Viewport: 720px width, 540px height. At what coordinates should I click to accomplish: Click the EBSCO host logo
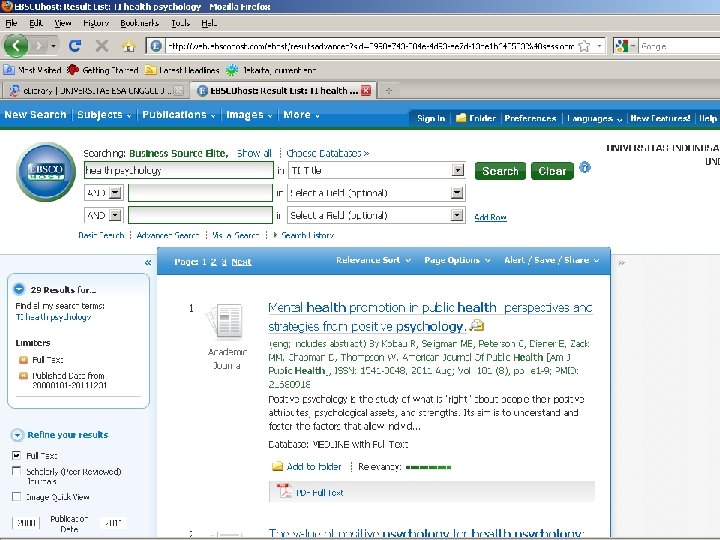(45, 172)
